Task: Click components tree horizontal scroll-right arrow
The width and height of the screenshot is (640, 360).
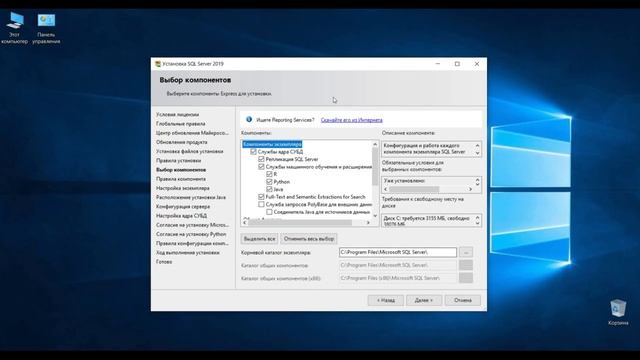Action: (368, 222)
